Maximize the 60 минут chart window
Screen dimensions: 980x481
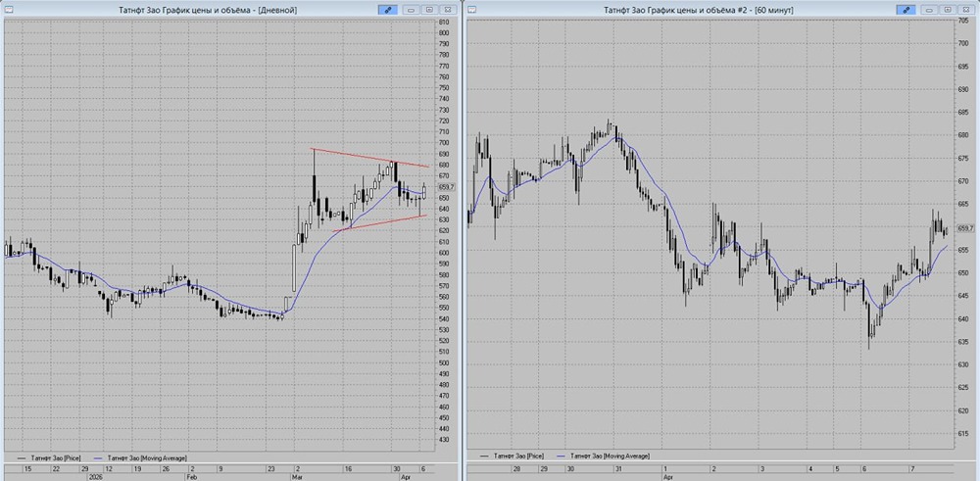tap(948, 10)
